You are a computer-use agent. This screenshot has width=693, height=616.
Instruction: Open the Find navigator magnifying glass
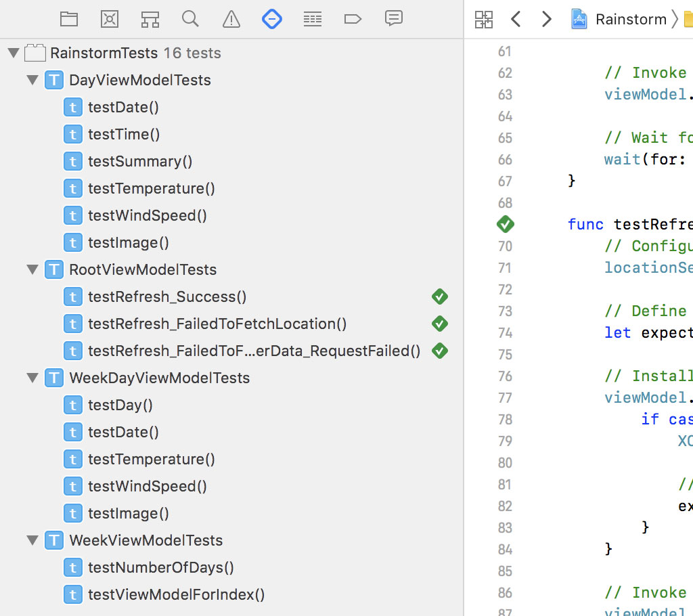tap(190, 19)
